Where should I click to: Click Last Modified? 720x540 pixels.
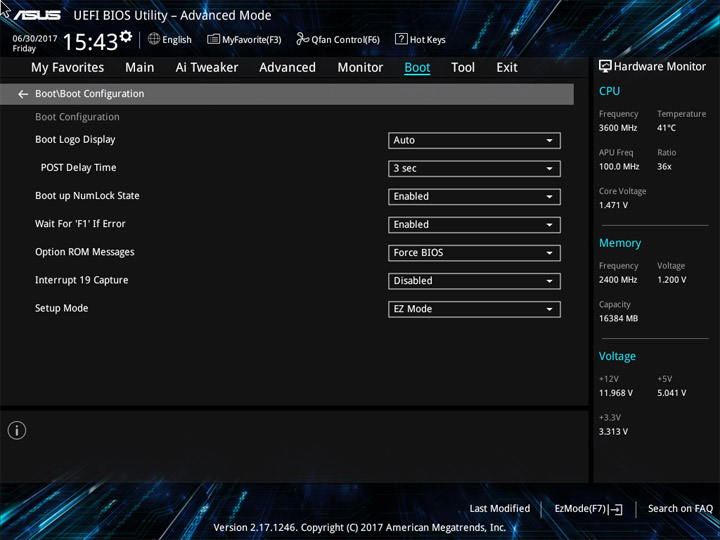pos(500,508)
